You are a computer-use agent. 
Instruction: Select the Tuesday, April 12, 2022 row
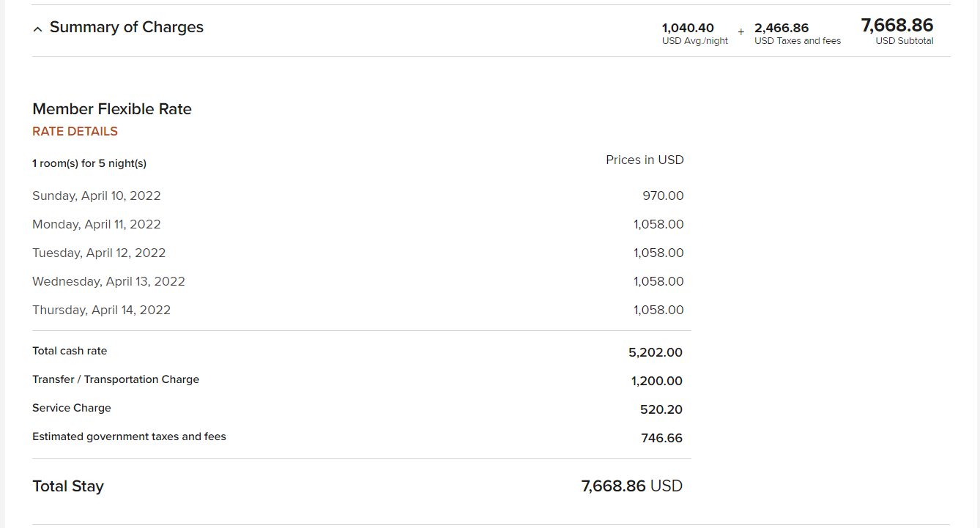tap(358, 253)
